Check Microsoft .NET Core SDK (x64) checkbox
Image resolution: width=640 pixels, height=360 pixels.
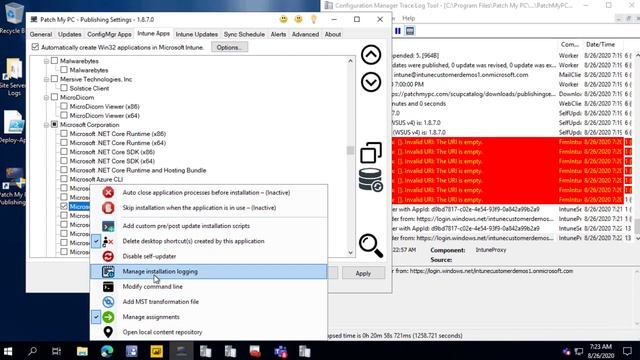[x=64, y=161]
